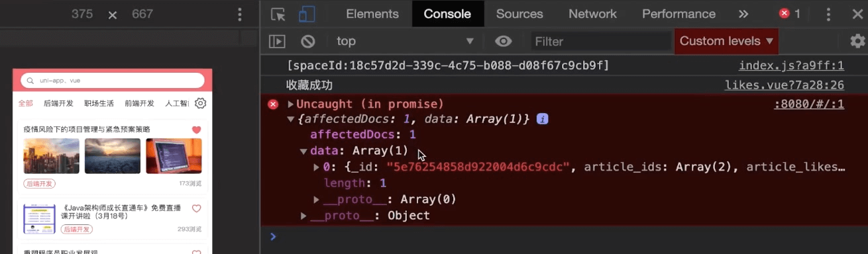
Task: Expand the Uncaught (in promise) error
Action: pyautogui.click(x=290, y=104)
